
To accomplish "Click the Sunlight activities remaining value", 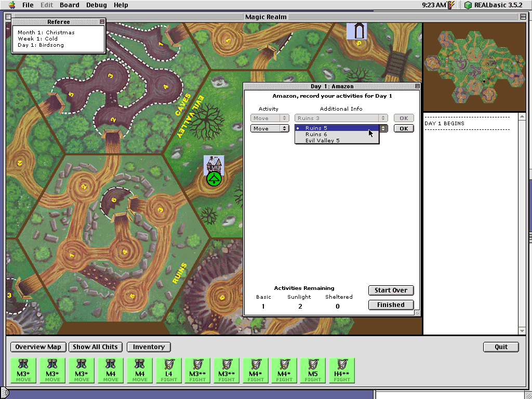I will (x=300, y=307).
